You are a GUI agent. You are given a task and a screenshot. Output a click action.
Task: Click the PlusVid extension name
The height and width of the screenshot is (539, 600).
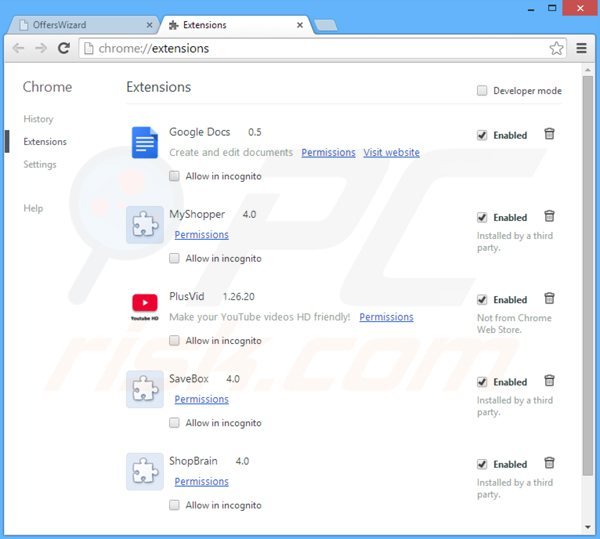tap(187, 296)
